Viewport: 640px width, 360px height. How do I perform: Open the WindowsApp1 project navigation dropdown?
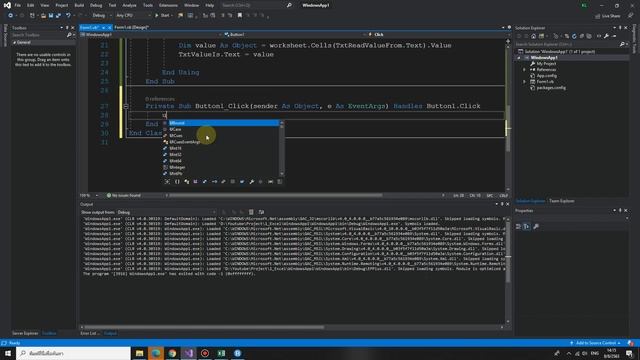tap(151, 35)
